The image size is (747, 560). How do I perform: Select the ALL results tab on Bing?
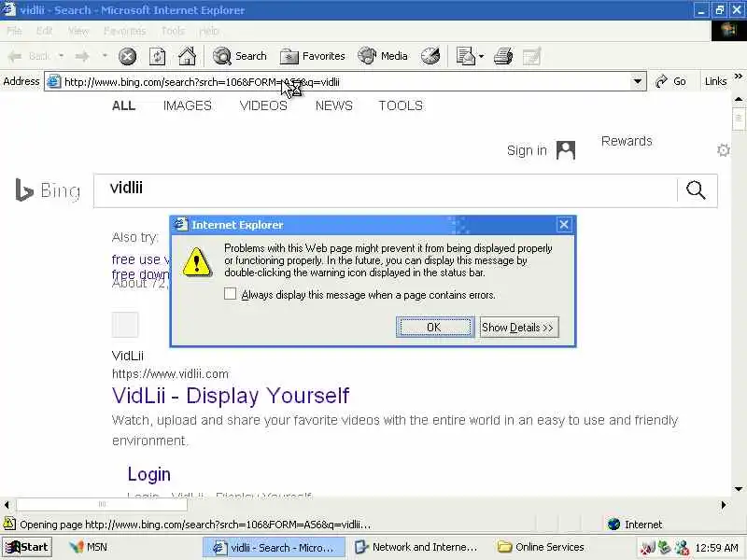click(x=123, y=105)
